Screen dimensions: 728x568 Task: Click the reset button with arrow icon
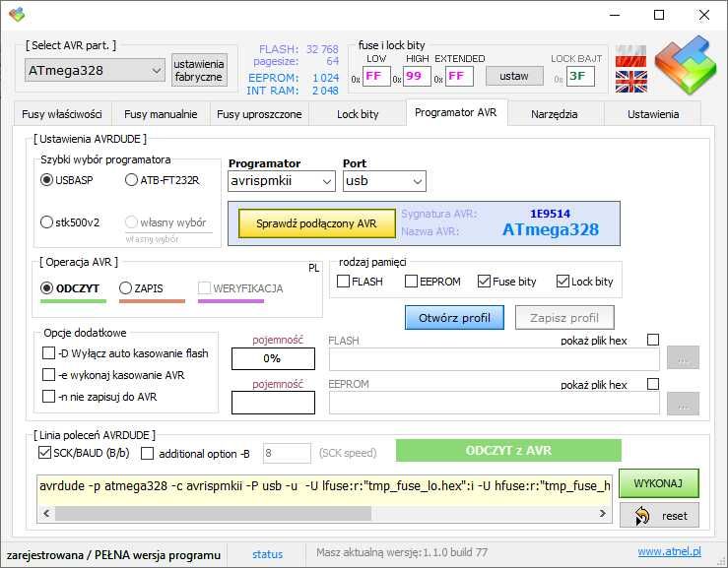pos(659,515)
